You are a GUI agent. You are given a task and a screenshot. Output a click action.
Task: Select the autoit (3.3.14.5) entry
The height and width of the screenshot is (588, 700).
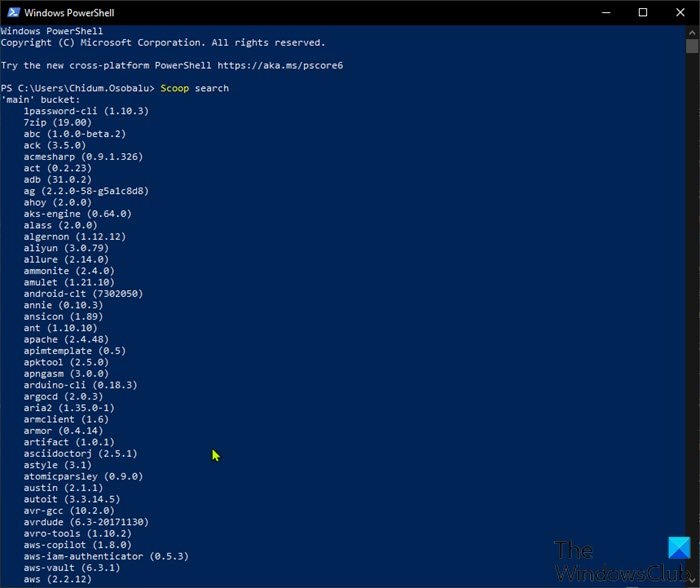click(x=72, y=500)
